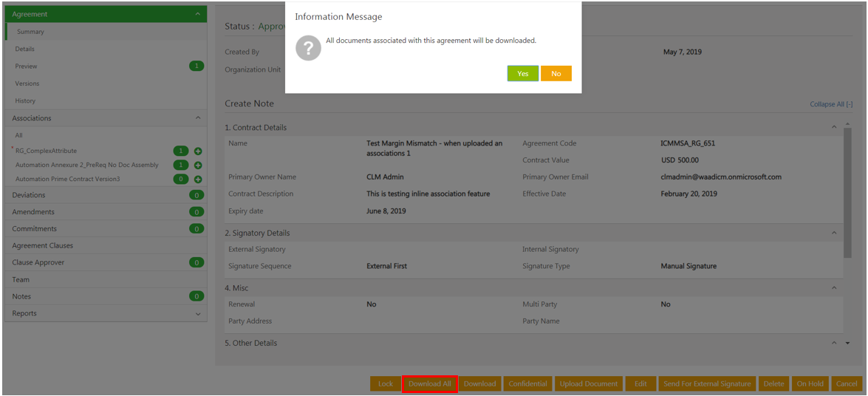Click the Amendments count badge

(196, 212)
